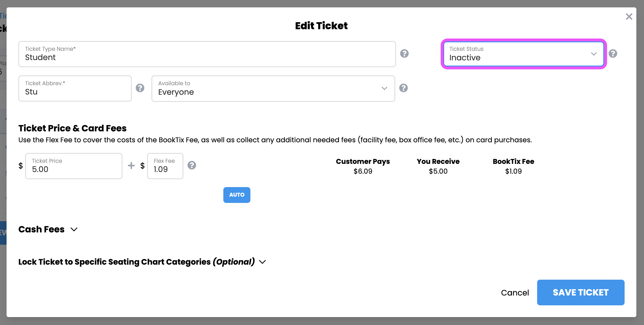Expand the Cash Fees section
Screen dimensions: 644x325
(x=48, y=229)
